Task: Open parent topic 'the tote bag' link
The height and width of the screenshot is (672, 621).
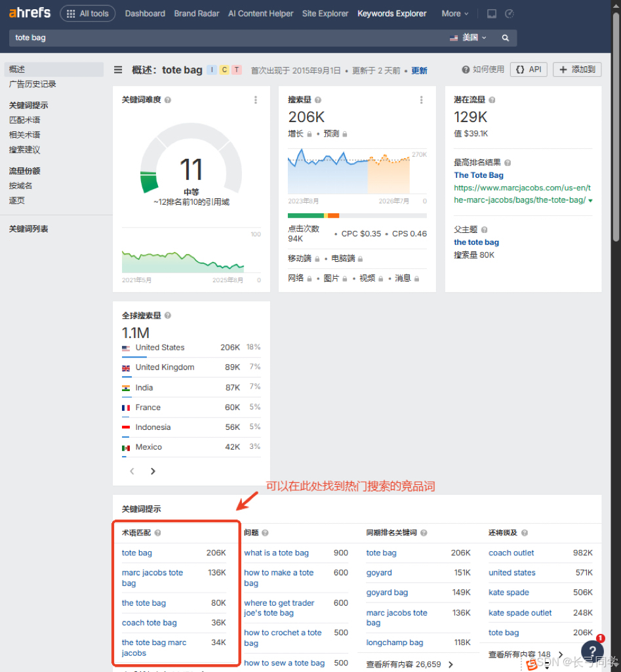Action: point(476,242)
